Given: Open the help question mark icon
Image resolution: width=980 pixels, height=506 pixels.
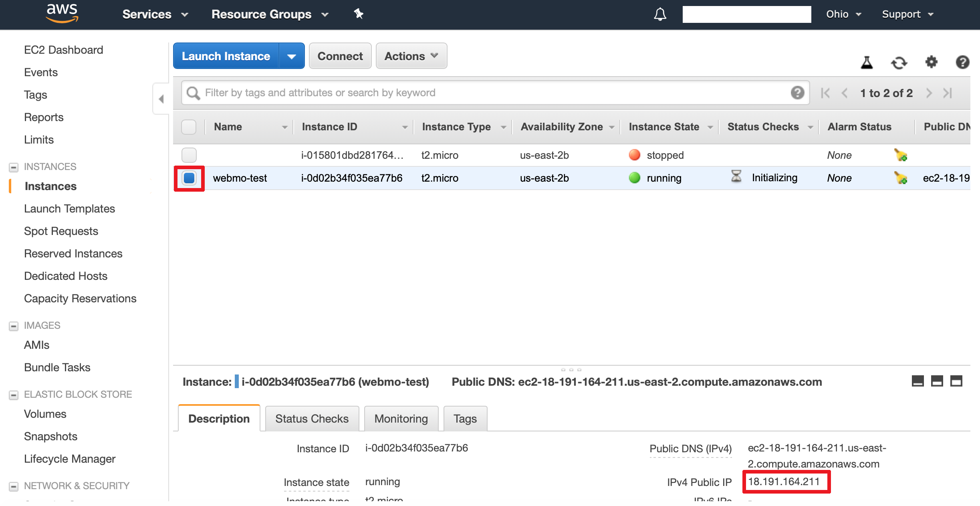Looking at the screenshot, I should (962, 62).
